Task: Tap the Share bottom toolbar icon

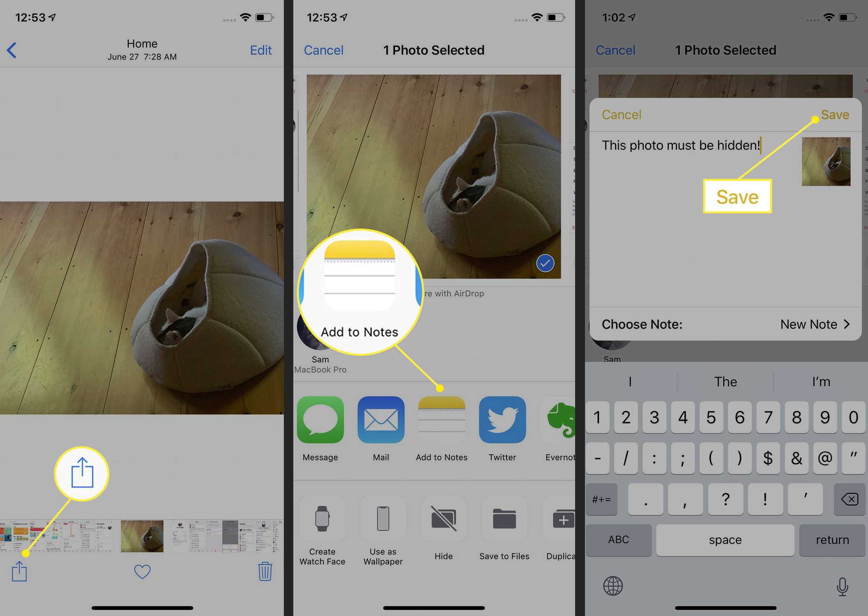Action: click(19, 569)
